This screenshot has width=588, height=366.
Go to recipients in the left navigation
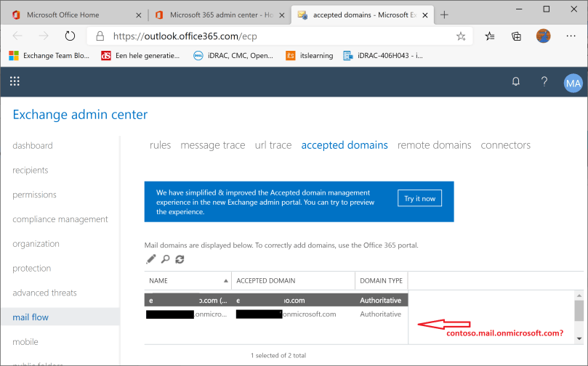coord(31,170)
